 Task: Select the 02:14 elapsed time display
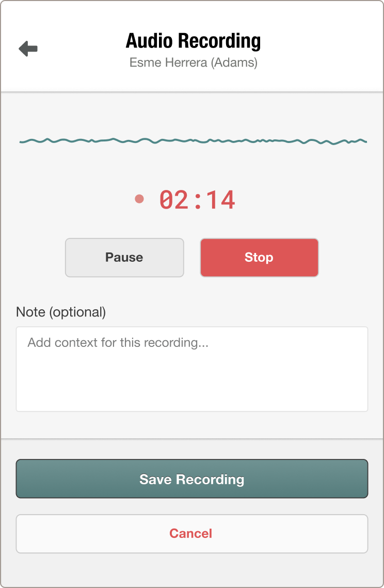coord(197,199)
